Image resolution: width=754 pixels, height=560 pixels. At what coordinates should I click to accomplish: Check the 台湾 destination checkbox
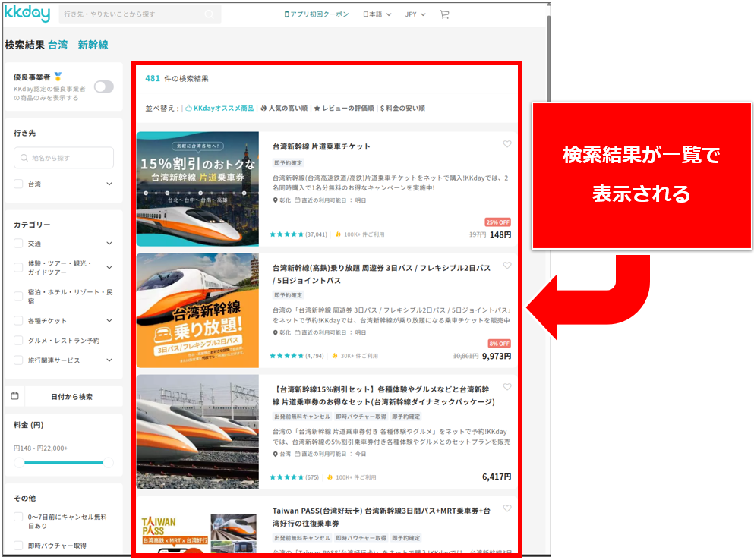point(18,184)
